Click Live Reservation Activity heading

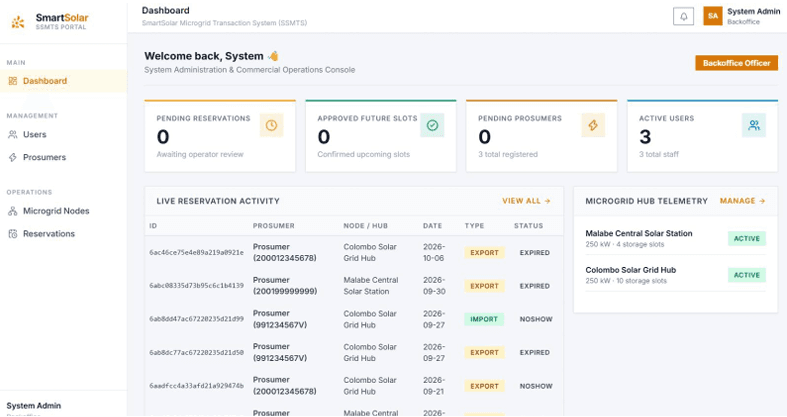(x=218, y=201)
